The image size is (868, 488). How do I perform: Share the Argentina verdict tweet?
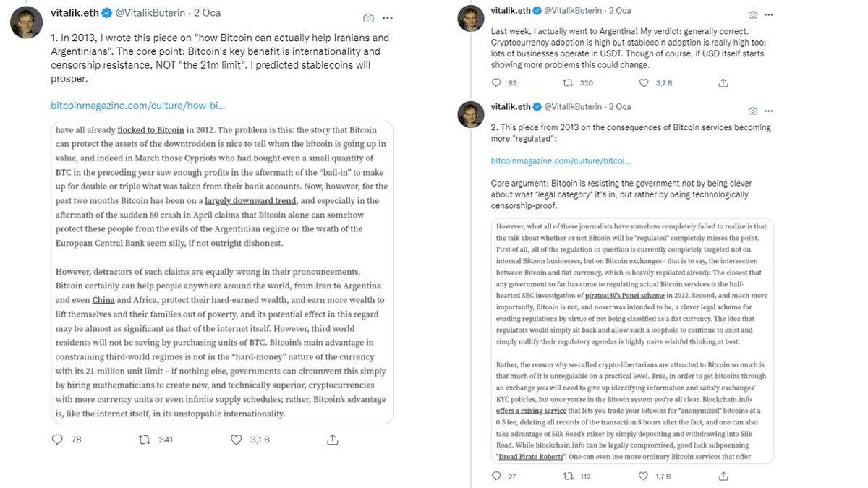723,82
